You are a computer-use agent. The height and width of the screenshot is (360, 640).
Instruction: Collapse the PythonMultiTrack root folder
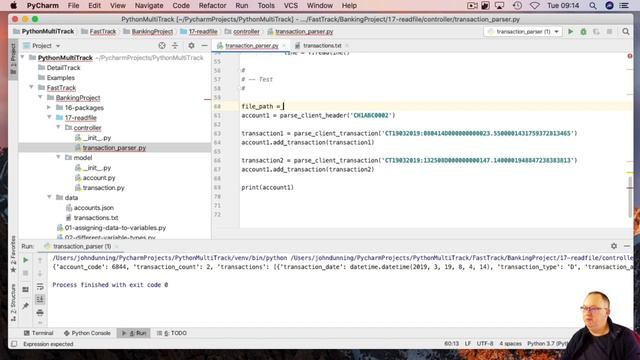pos(23,58)
